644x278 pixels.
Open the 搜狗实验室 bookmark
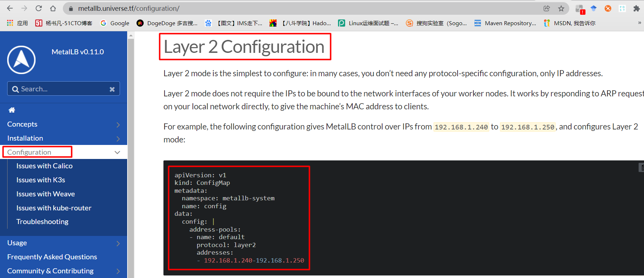pyautogui.click(x=436, y=23)
